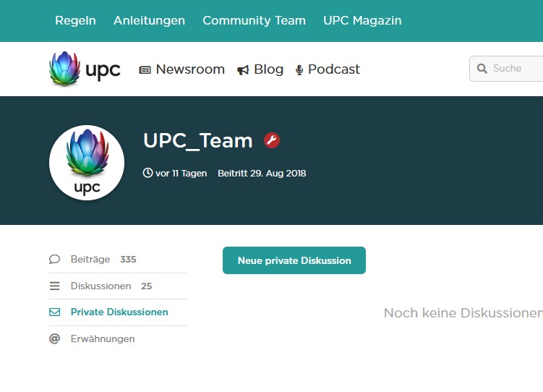Viewport: 543px width, 392px height.
Task: Click the search magnifier icon
Action: click(482, 69)
